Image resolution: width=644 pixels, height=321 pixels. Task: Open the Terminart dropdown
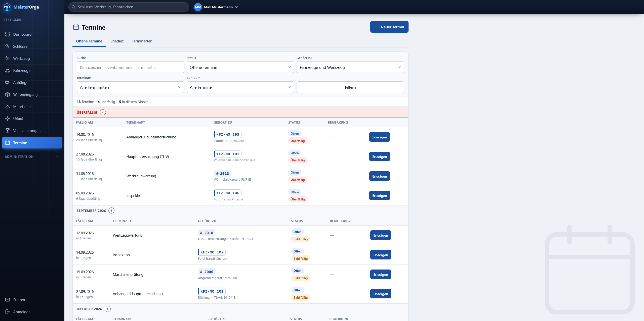(x=130, y=87)
